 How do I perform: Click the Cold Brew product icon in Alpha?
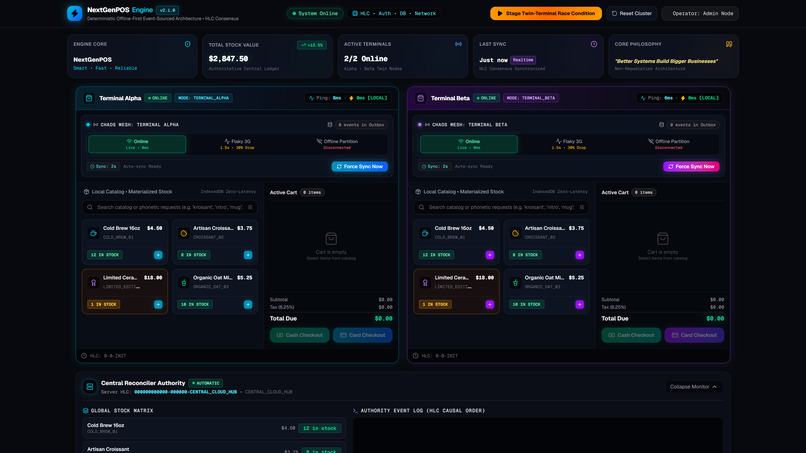tap(94, 233)
